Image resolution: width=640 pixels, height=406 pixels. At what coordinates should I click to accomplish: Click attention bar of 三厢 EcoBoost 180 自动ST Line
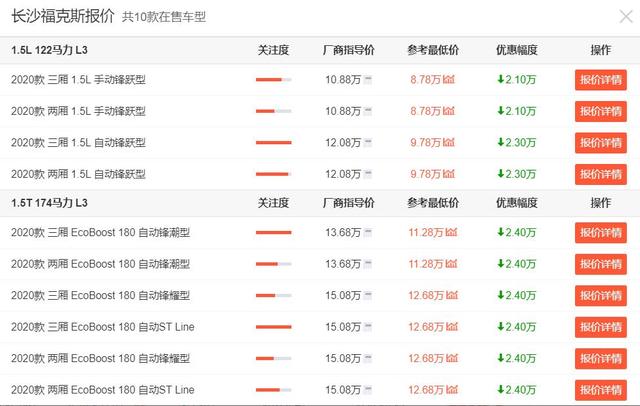[273, 327]
